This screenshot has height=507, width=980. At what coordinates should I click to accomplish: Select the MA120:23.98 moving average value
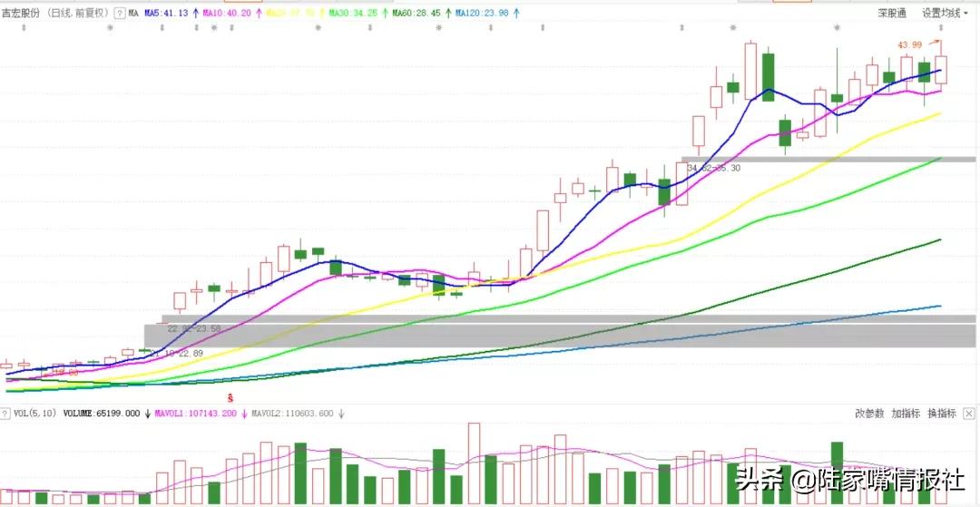coord(482,13)
